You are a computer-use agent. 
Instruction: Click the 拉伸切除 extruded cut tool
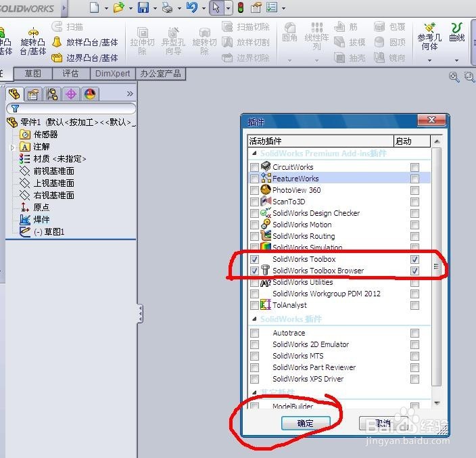[x=143, y=41]
